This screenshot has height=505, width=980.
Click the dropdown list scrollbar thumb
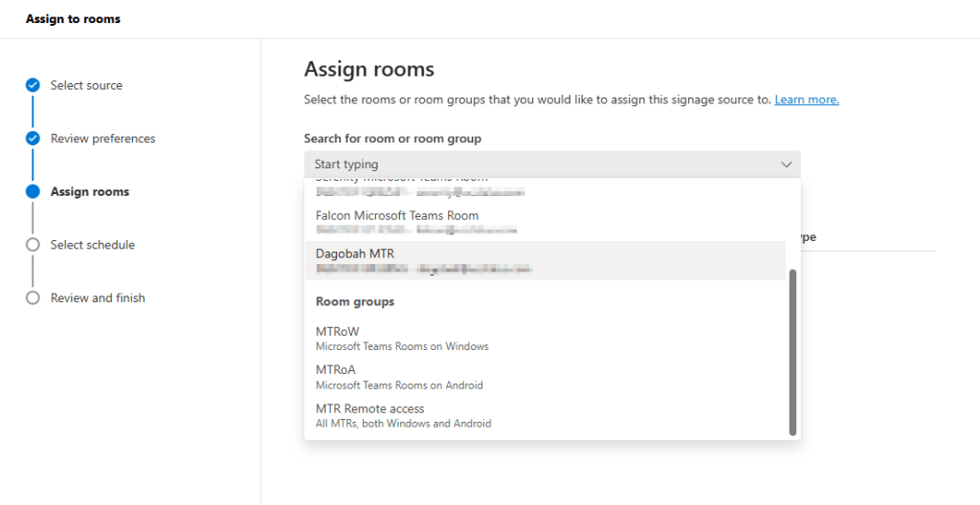click(792, 352)
